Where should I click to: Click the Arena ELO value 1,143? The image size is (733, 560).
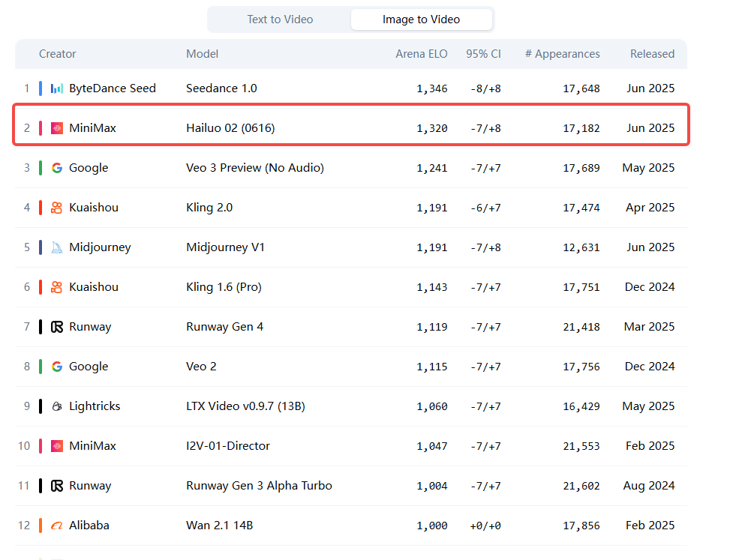click(x=432, y=287)
